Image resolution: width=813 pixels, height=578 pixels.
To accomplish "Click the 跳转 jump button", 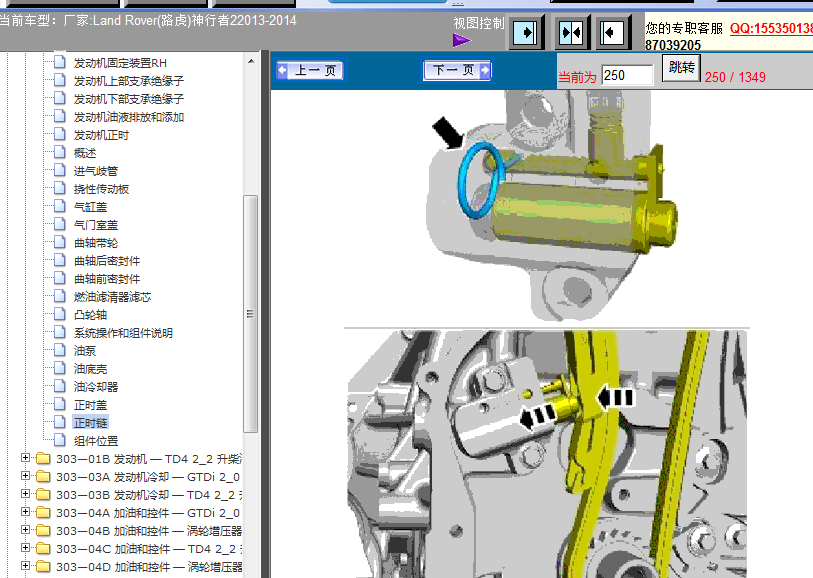I will [681, 68].
